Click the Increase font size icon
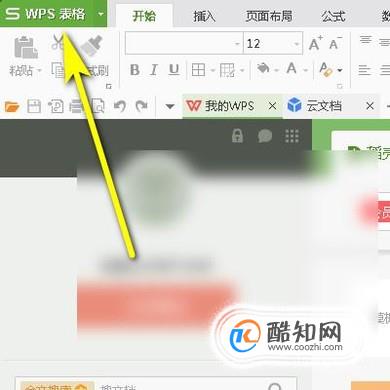 315,43
